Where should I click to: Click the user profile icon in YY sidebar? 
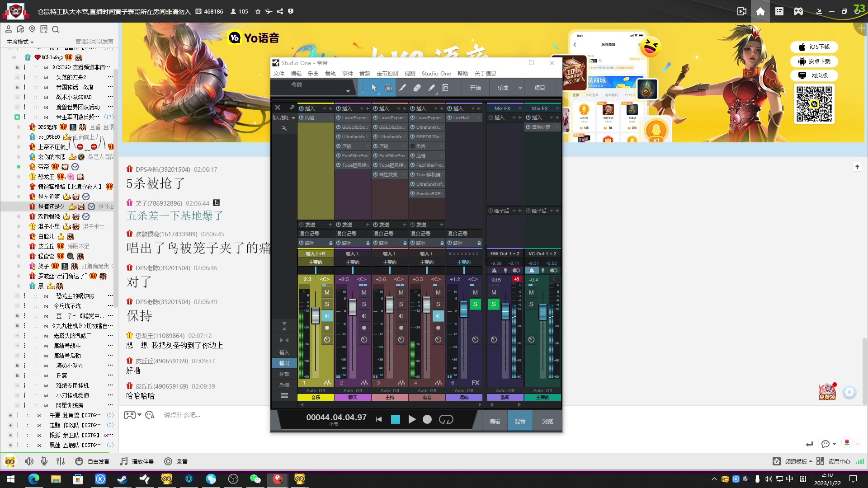9,29
